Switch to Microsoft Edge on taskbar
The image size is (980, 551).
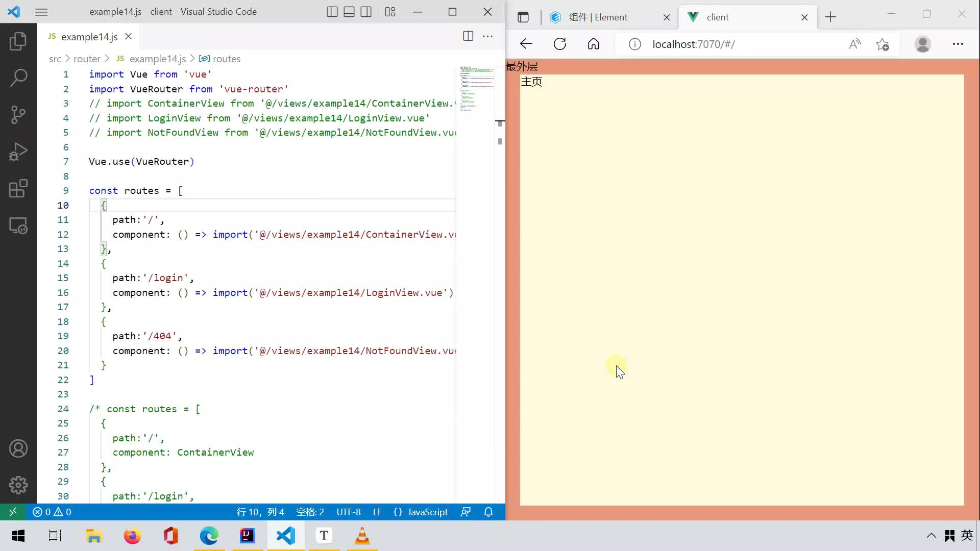point(209,536)
